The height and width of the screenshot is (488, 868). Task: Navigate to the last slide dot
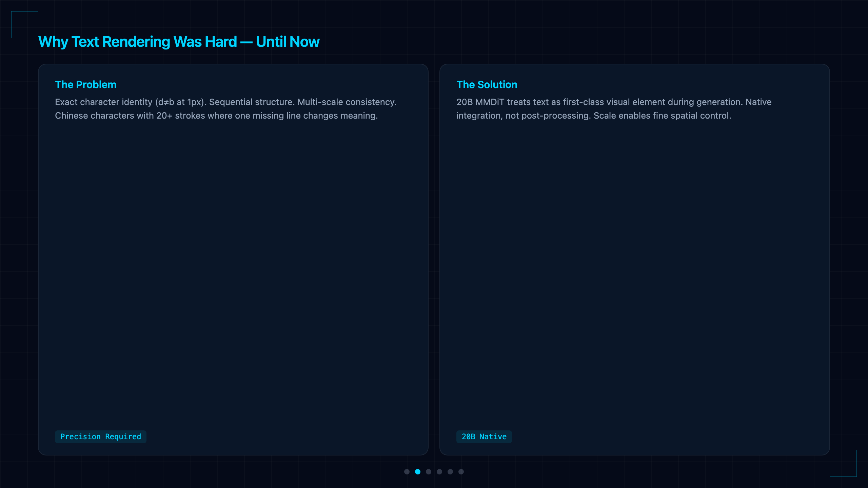pyautogui.click(x=461, y=472)
